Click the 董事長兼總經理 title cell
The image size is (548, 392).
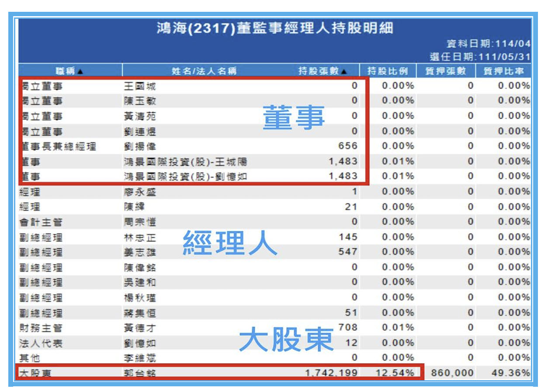(x=58, y=146)
